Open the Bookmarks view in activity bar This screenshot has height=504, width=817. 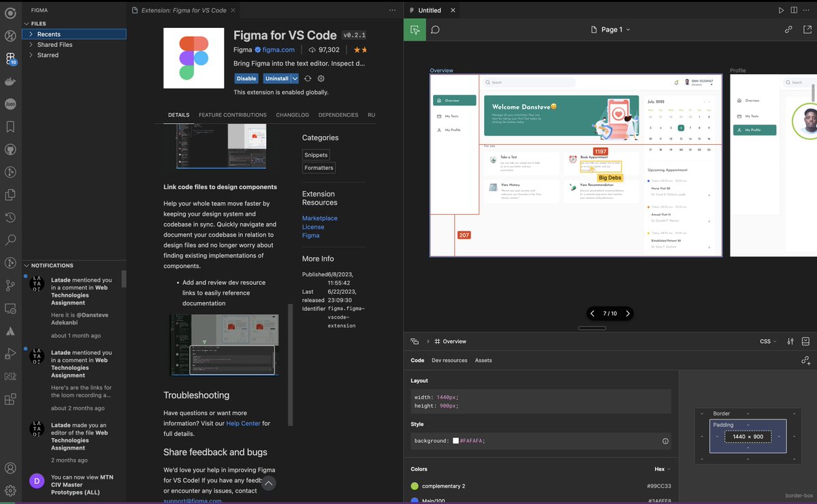(x=10, y=127)
